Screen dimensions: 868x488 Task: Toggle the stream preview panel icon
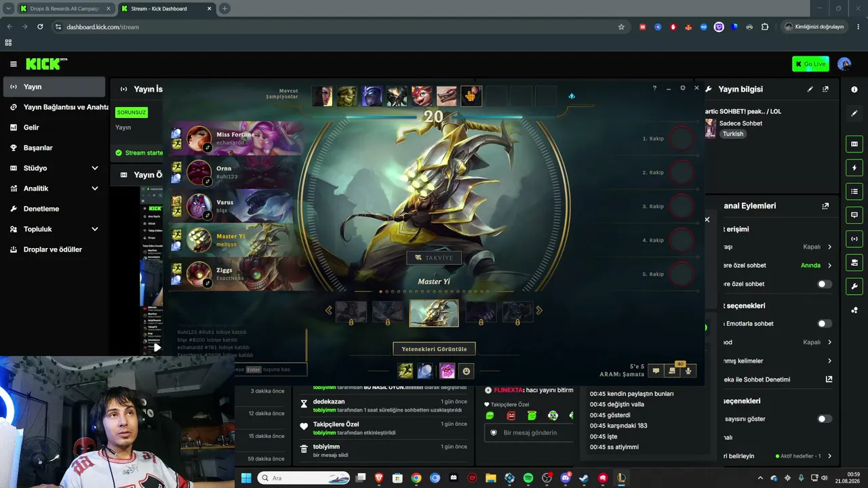coord(854,144)
